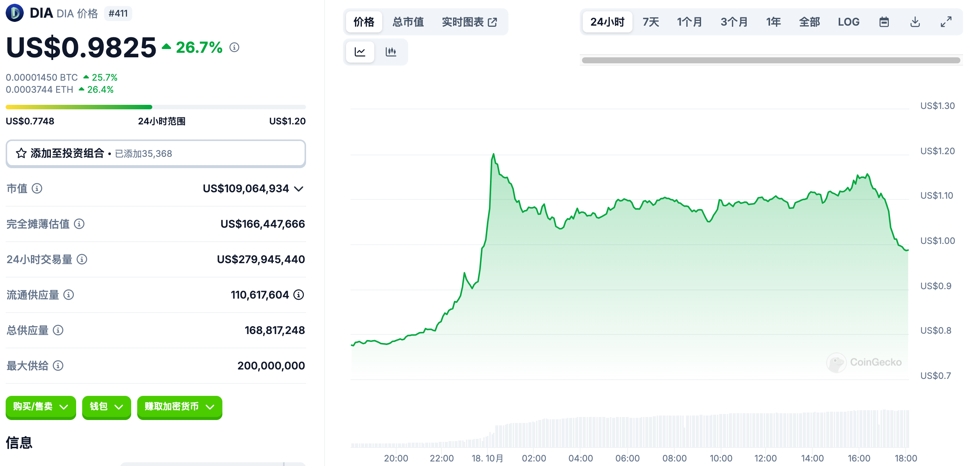Click info icon next to 流通供应量 value

pyautogui.click(x=299, y=295)
